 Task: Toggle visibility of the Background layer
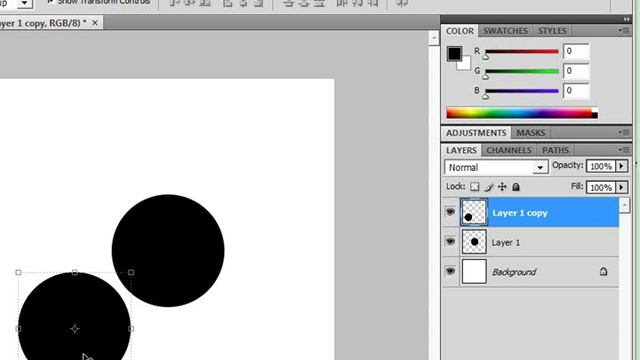coord(450,271)
